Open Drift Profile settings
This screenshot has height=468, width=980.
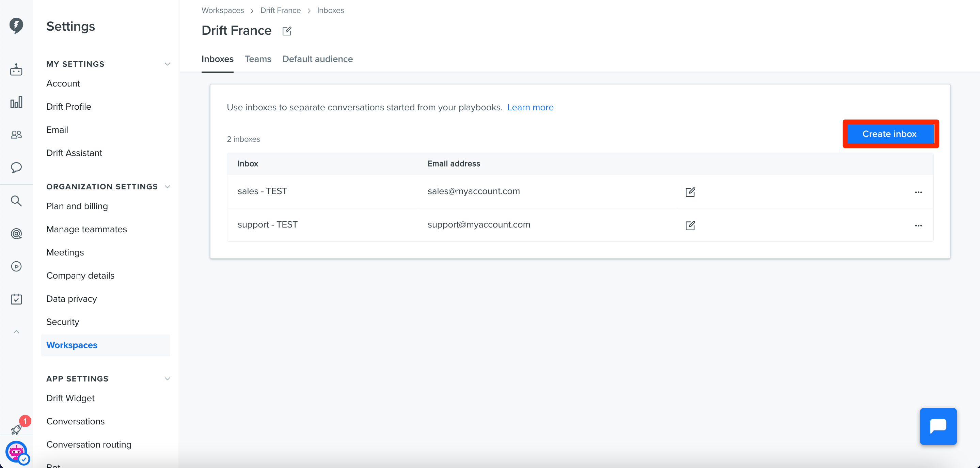tap(69, 107)
